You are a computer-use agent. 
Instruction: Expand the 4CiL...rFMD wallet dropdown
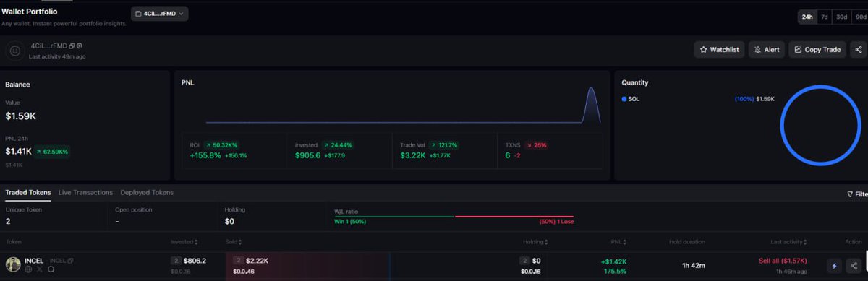pos(160,13)
